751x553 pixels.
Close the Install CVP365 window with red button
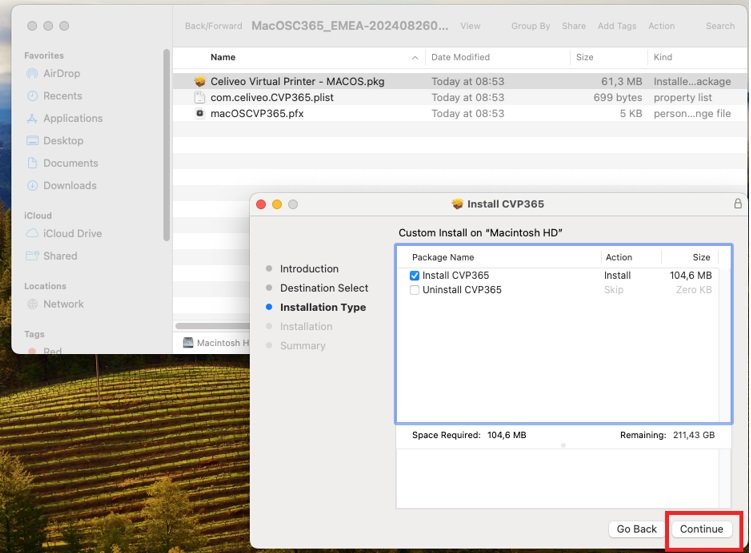pos(261,204)
